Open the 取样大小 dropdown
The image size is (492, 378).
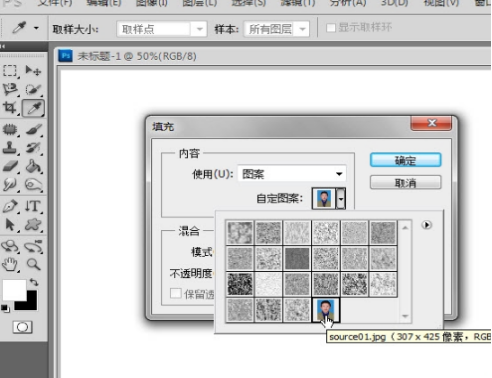point(162,29)
